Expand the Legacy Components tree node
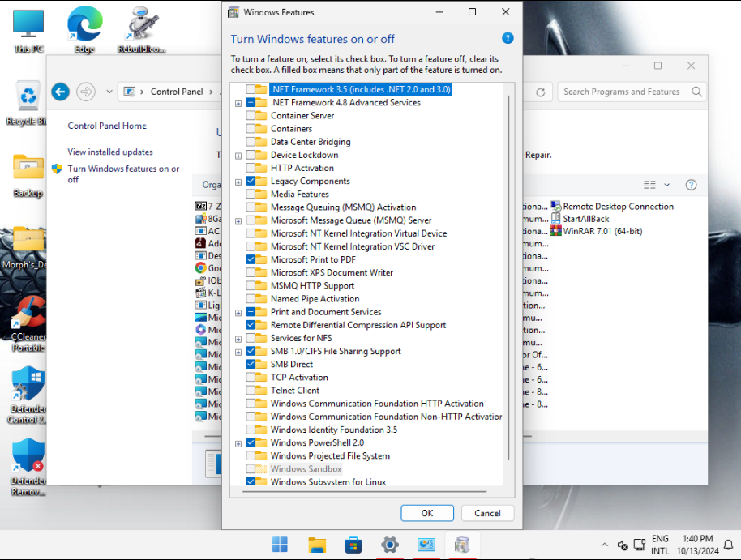The image size is (741, 560). [238, 182]
